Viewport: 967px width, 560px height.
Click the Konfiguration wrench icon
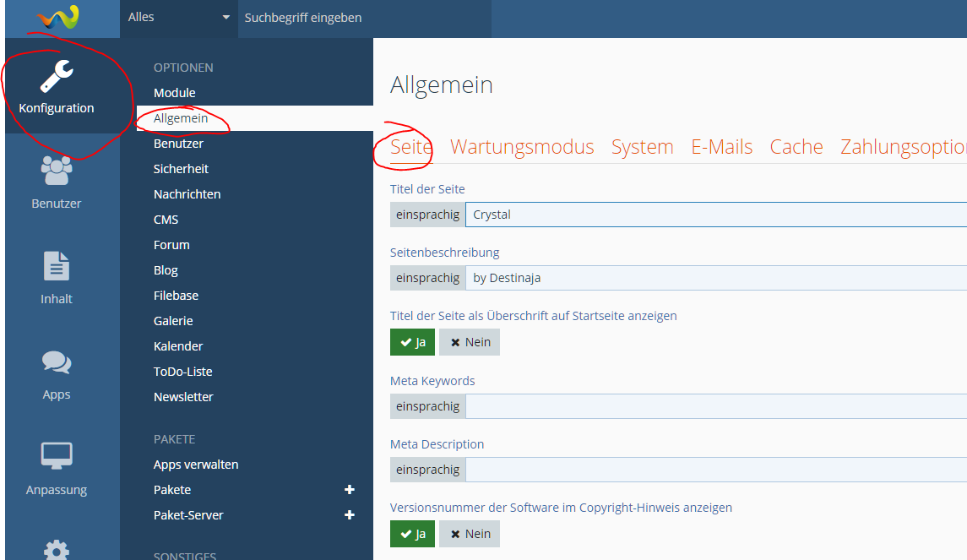point(57,76)
